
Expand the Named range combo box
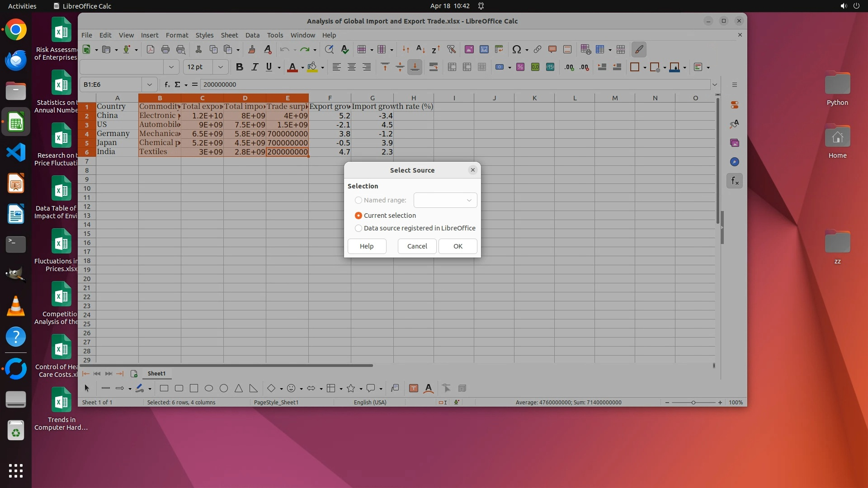[469, 200]
